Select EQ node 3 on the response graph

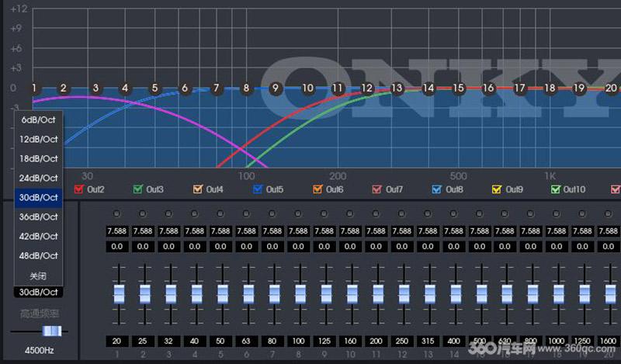pos(95,88)
